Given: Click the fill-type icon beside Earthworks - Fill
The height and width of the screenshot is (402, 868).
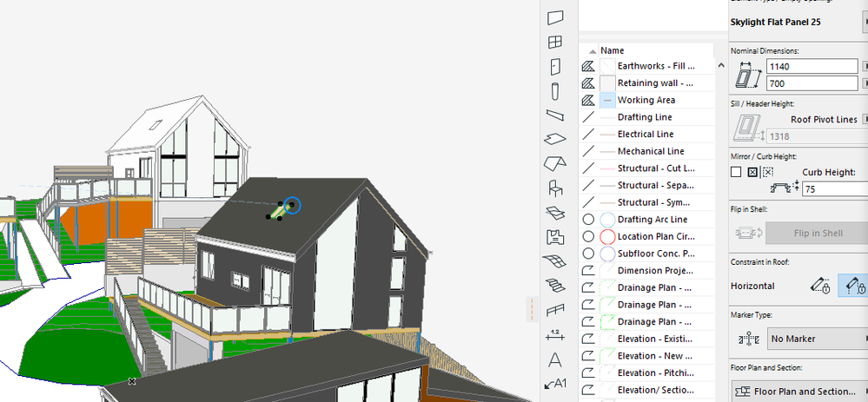Looking at the screenshot, I should (x=588, y=66).
